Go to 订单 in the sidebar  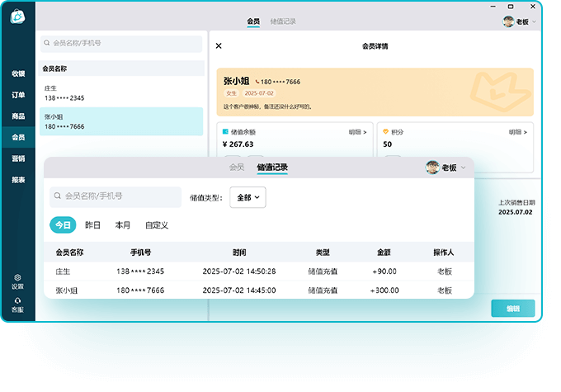tap(18, 95)
